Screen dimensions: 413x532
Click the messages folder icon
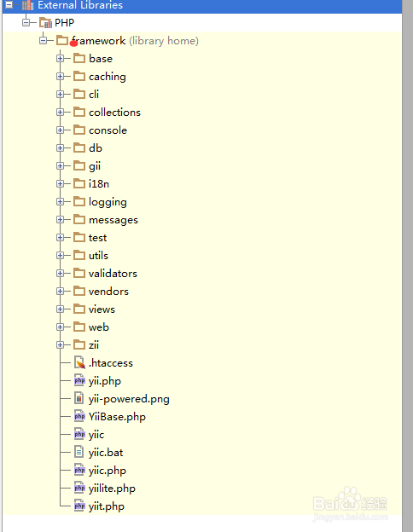(x=79, y=219)
